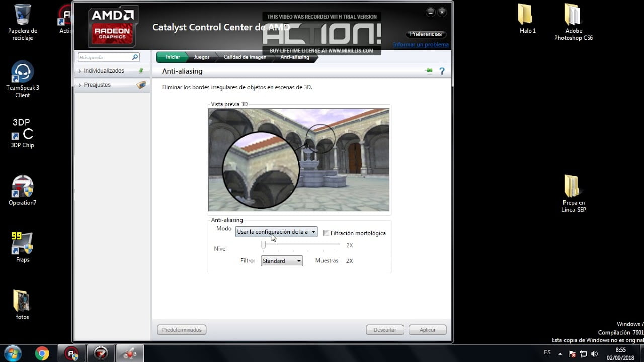Click the Action Center flag tray icon
Screen dimensions: 644x362
[573, 353]
